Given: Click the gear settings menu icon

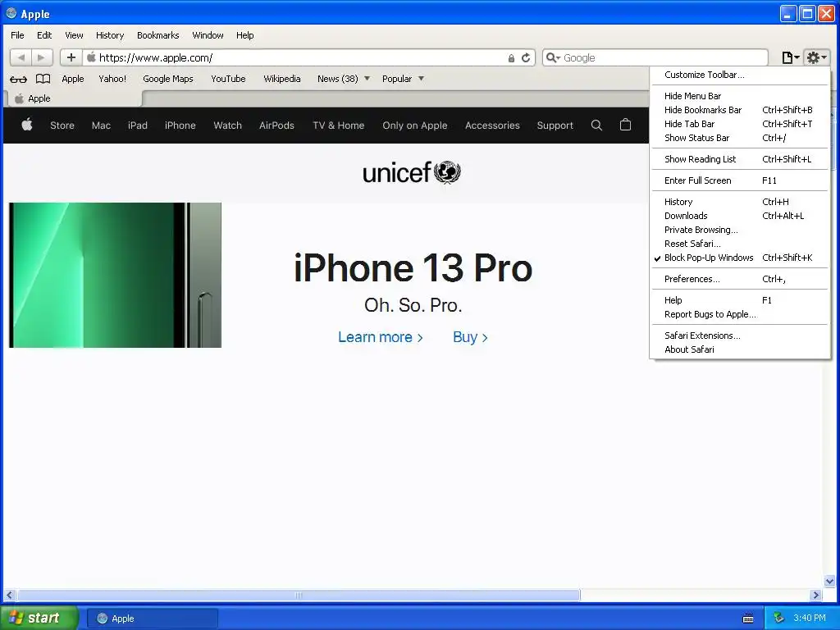Looking at the screenshot, I should (x=817, y=57).
